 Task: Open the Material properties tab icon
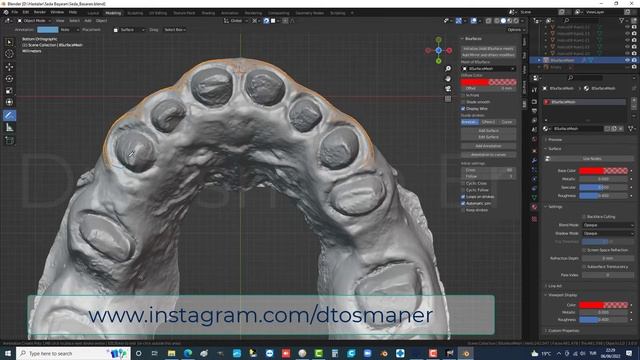534,207
